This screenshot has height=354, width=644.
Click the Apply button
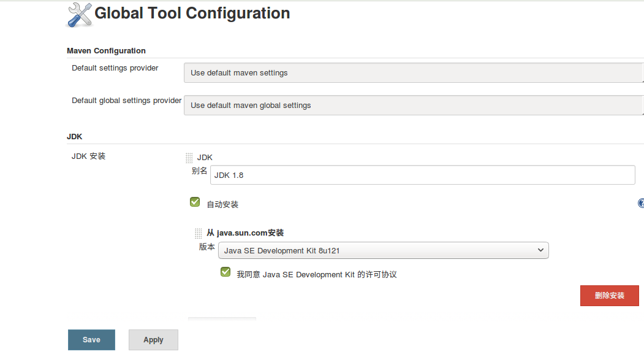153,340
